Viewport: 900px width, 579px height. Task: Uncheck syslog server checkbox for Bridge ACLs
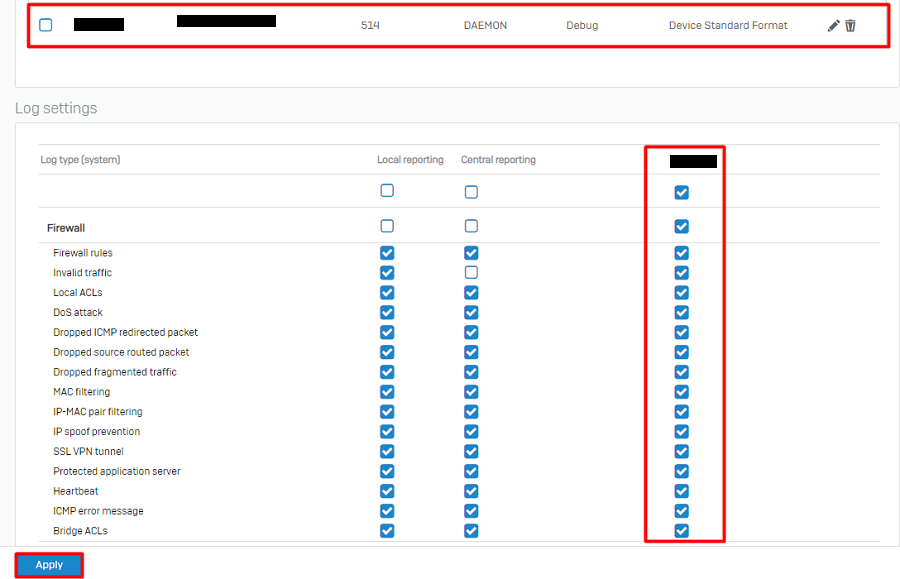[x=682, y=531]
